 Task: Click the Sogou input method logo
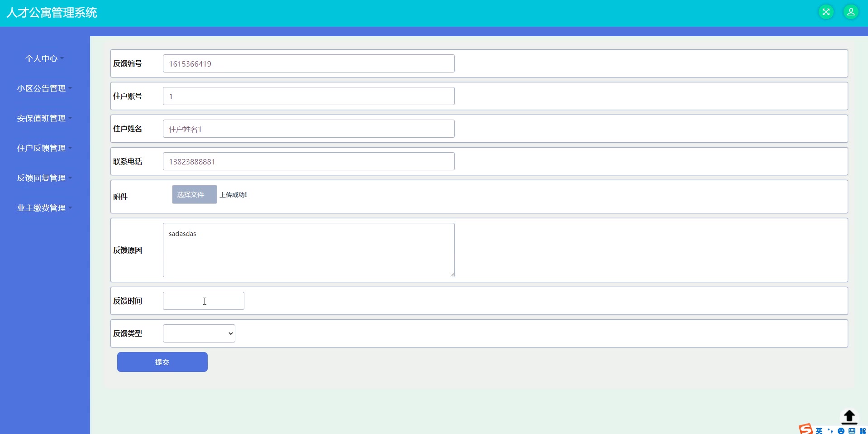tap(806, 429)
